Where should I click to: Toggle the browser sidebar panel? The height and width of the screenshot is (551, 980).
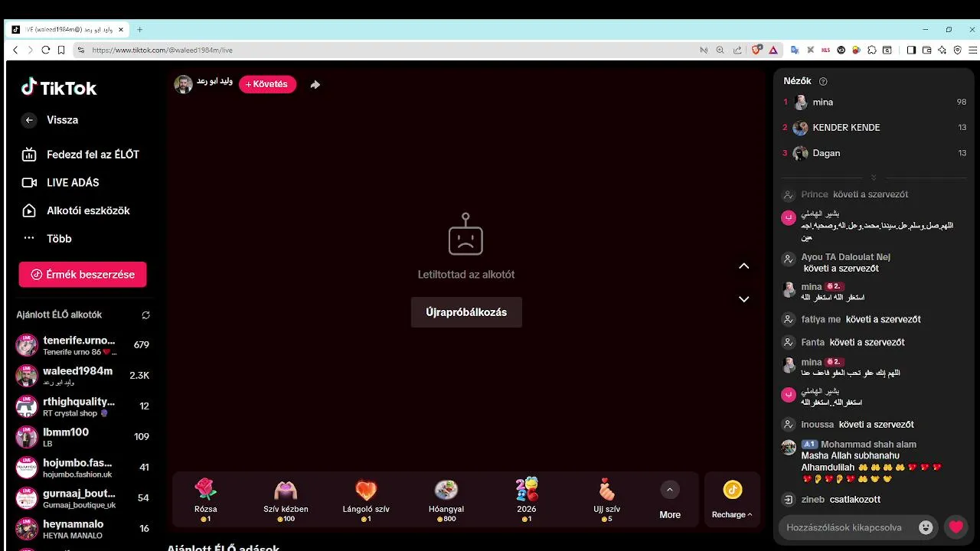coord(911,50)
